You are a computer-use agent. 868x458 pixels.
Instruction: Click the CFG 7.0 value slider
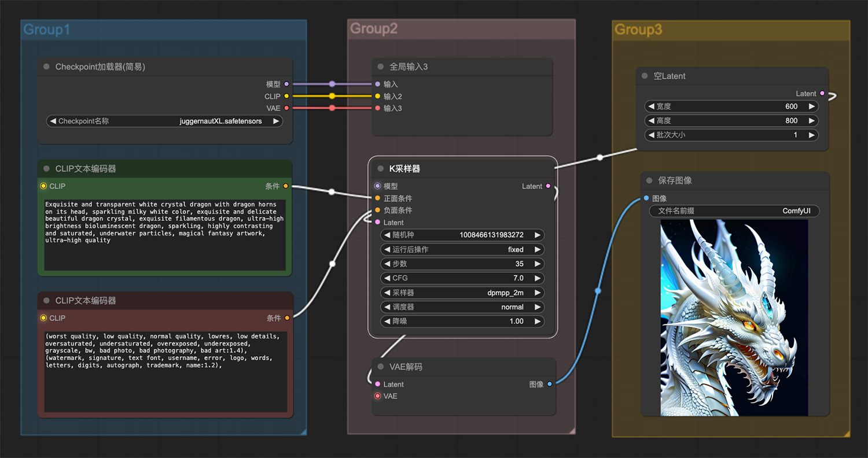(x=462, y=278)
